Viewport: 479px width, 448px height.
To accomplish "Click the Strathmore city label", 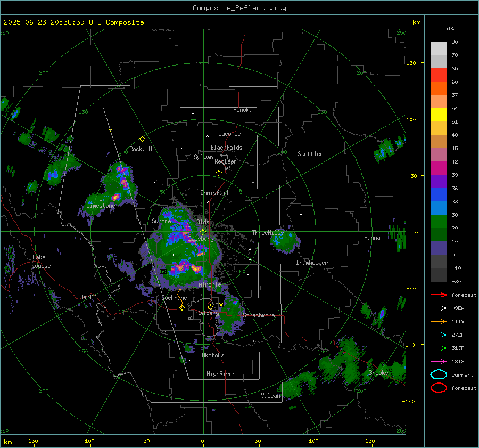I will [259, 315].
